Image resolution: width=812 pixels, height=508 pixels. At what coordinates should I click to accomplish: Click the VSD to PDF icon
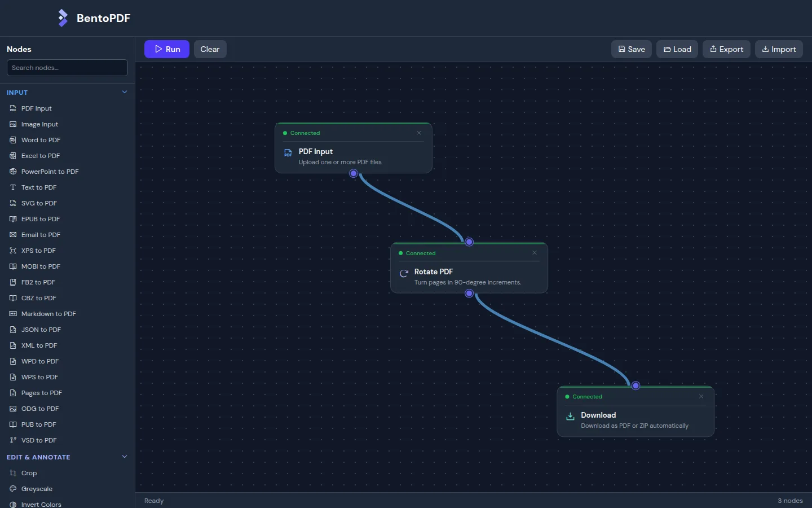point(13,440)
